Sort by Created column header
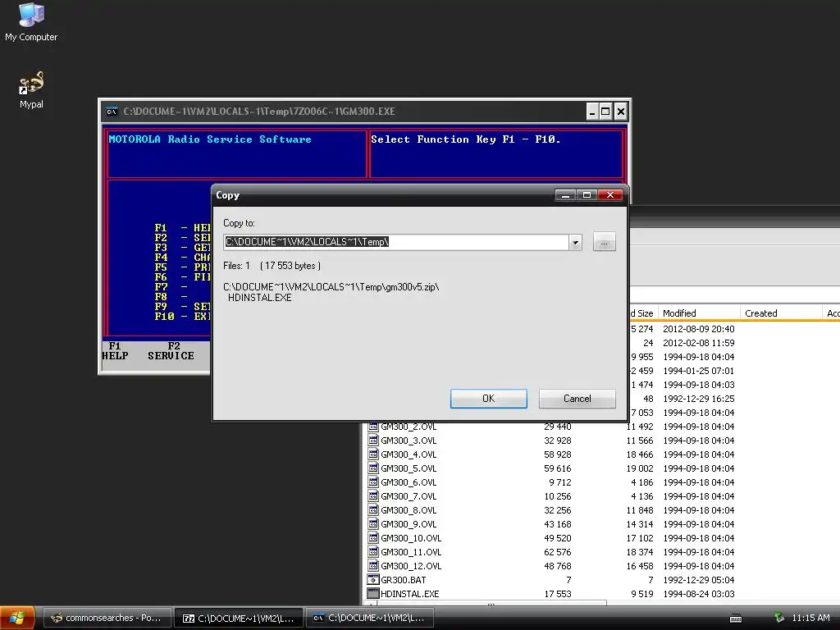 [781, 313]
